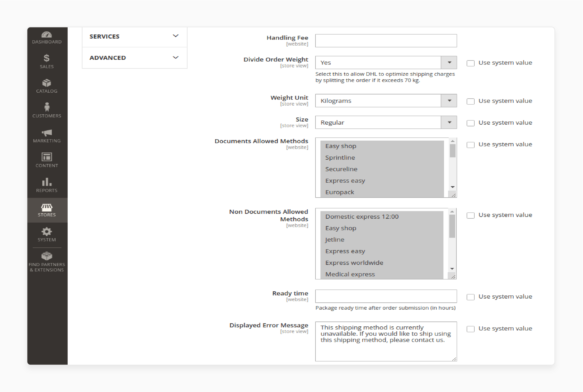Click scroll-up arrow of Non Documents methods list
Image resolution: width=583 pixels, height=392 pixels.
452,212
